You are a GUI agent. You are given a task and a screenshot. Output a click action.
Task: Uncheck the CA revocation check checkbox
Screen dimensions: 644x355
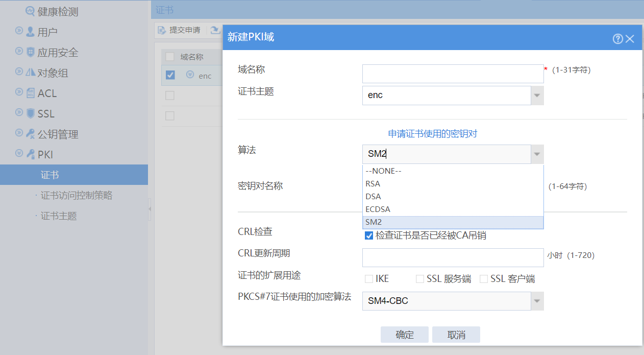[369, 235]
